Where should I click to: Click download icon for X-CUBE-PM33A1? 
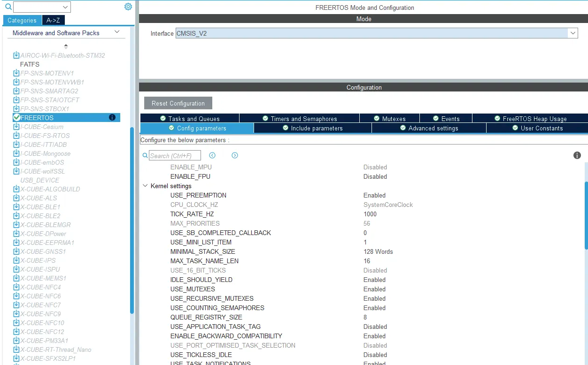point(16,340)
